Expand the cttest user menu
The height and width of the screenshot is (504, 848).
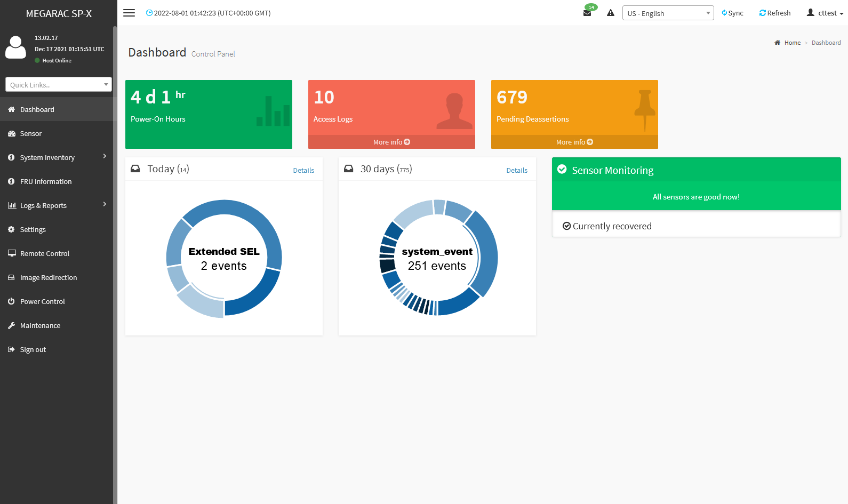pos(825,13)
